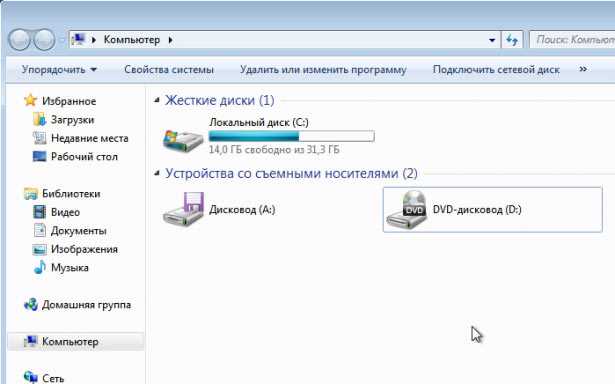Click the Жесткие диски (1) header
Screen dimensions: 615x384
(x=219, y=100)
